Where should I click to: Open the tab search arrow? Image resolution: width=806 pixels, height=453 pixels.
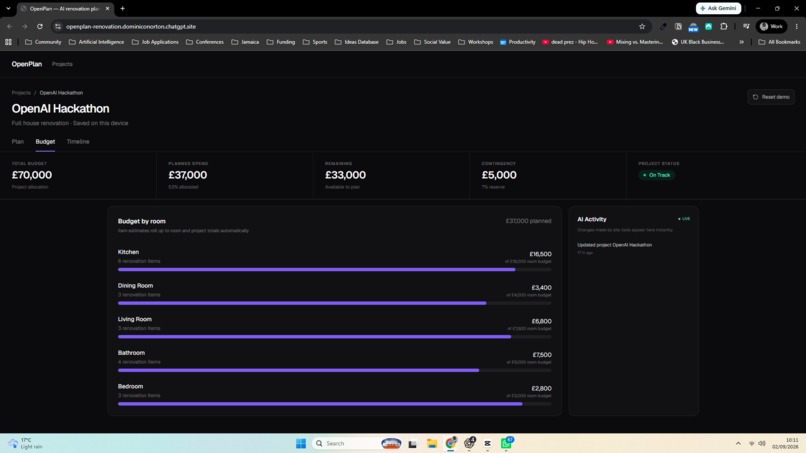click(8, 8)
